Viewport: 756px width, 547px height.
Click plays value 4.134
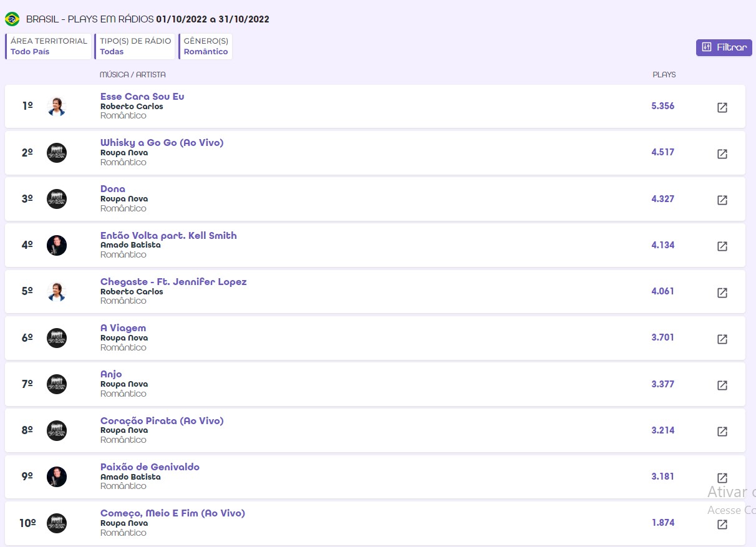point(663,245)
